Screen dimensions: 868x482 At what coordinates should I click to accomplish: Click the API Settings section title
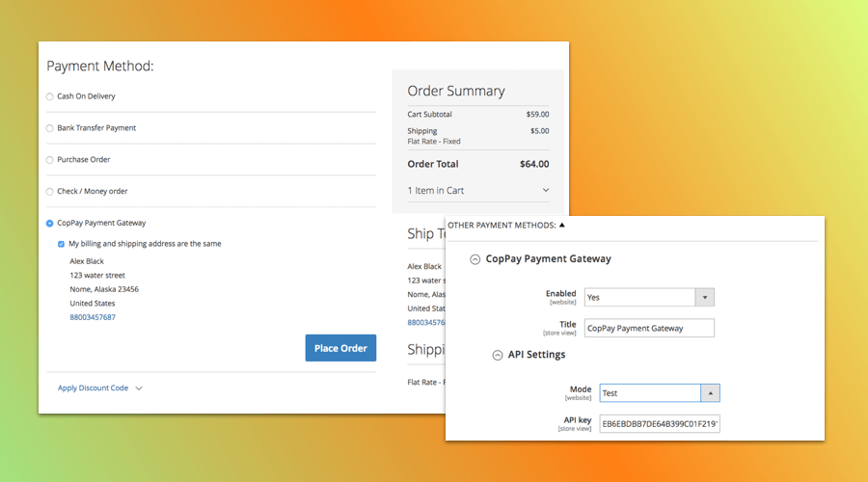pos(536,354)
